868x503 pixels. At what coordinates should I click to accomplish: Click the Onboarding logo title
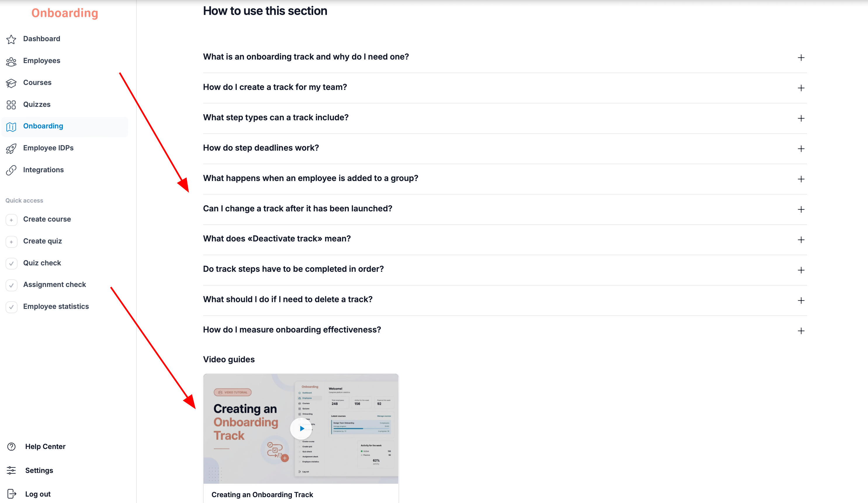[65, 13]
